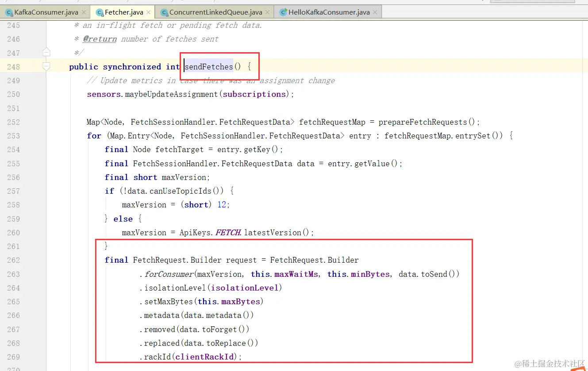588x371 pixels.
Task: Close the Fetcher.java tab
Action: coord(149,12)
